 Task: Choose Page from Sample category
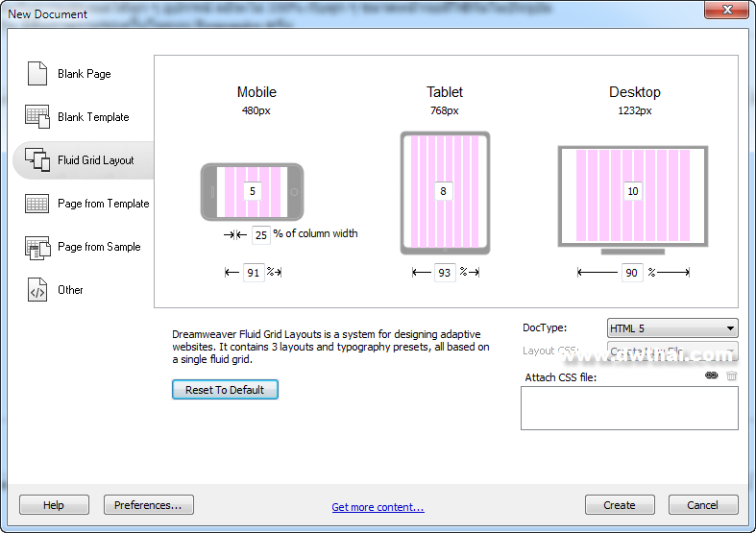99,247
